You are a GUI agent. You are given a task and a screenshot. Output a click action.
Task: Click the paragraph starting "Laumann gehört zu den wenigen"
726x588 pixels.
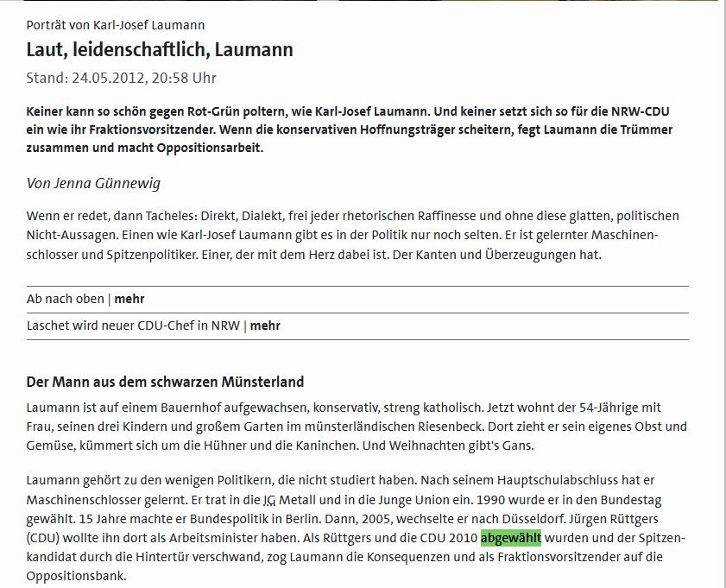(x=356, y=528)
